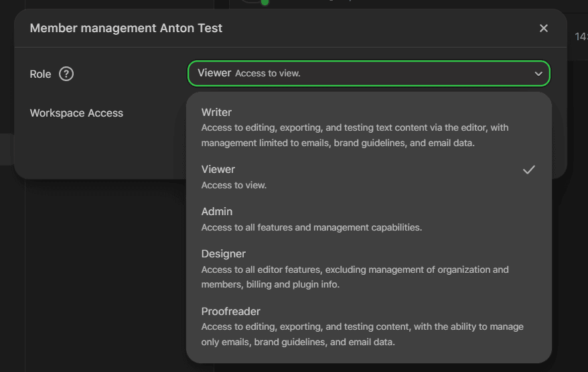The height and width of the screenshot is (372, 588).
Task: Select the Proofreader role
Action: [230, 312]
